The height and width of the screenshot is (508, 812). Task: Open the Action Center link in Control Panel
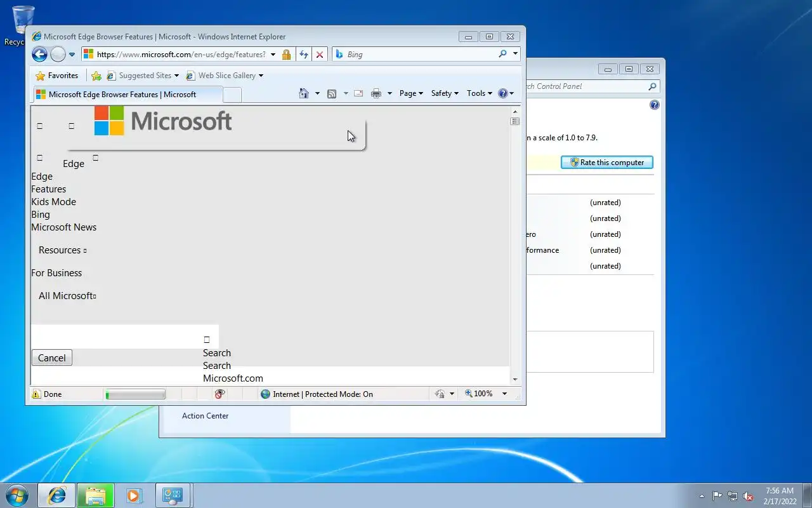pos(205,416)
